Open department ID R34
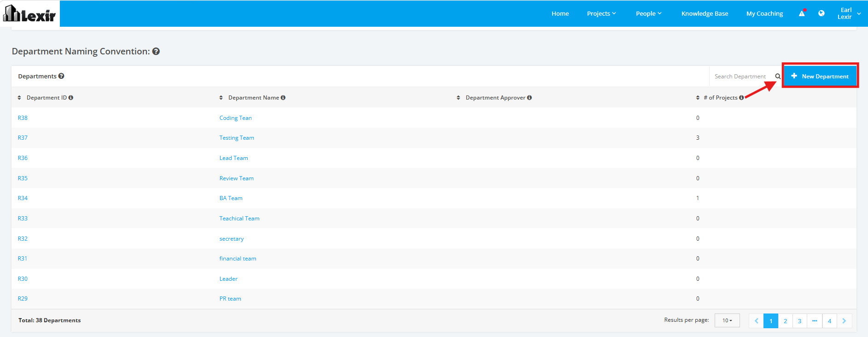Viewport: 868px width, 337px height. pos(23,198)
